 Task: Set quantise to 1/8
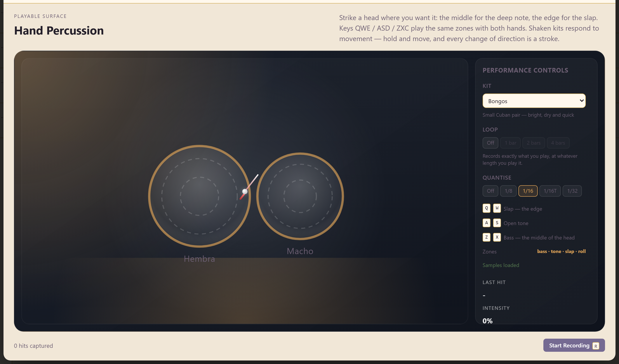[508, 191]
